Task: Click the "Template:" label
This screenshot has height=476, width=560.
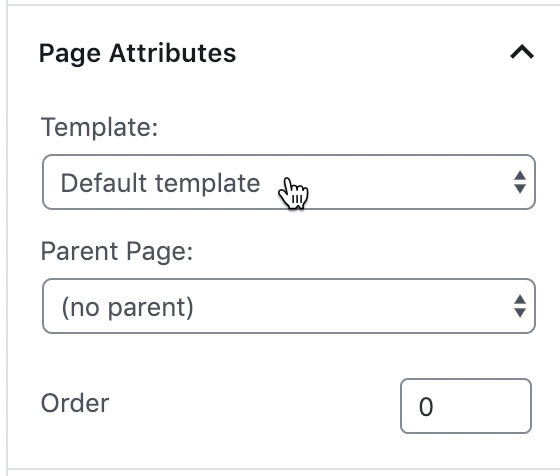Action: pyautogui.click(x=99, y=127)
